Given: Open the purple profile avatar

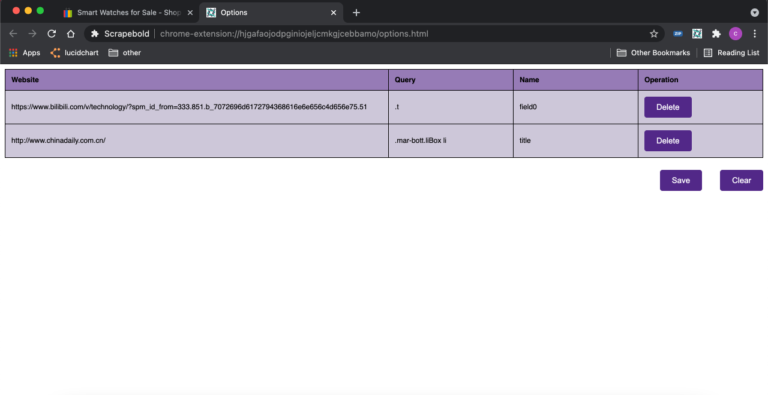Looking at the screenshot, I should tap(735, 34).
